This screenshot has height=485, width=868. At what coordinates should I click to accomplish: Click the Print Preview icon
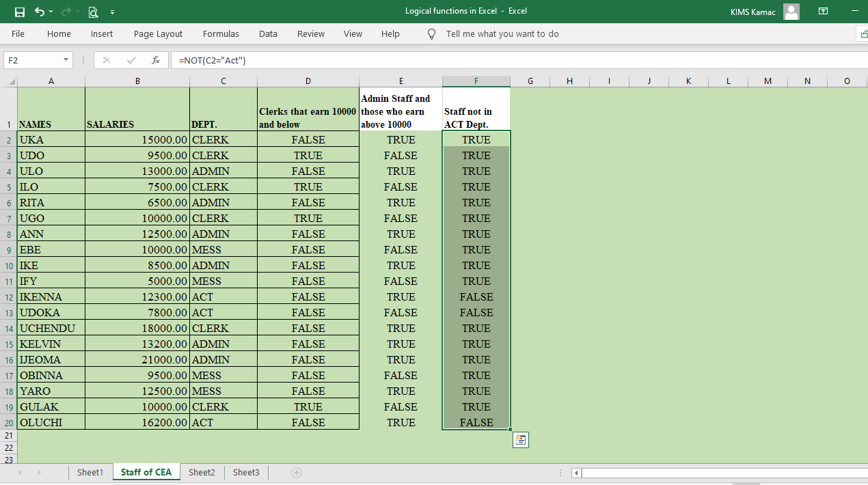coord(92,12)
